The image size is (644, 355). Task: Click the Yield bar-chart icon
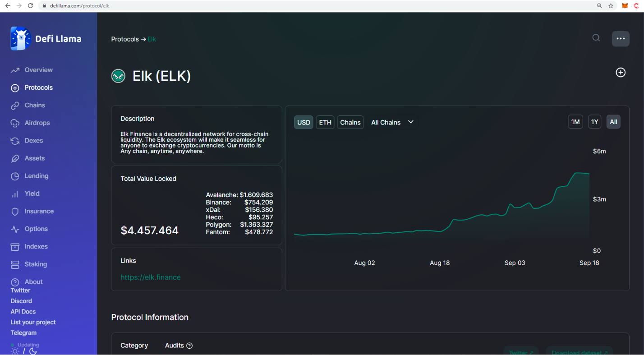(x=15, y=194)
